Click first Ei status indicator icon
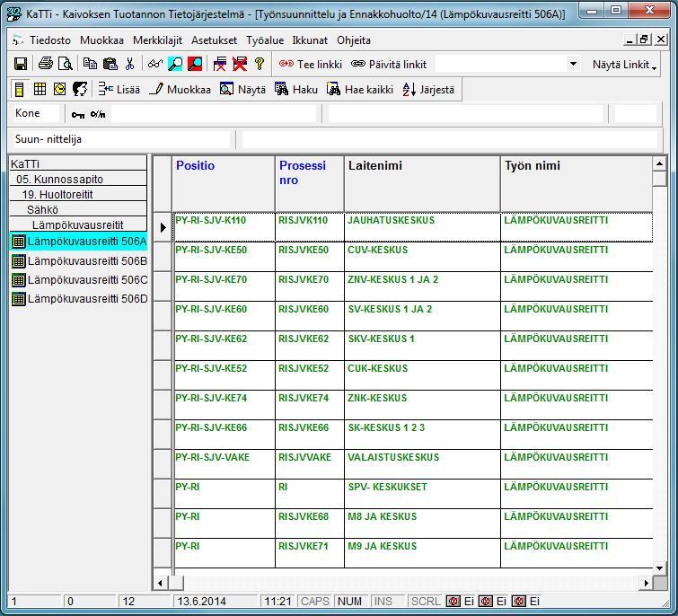678x616 pixels. pyautogui.click(x=453, y=602)
